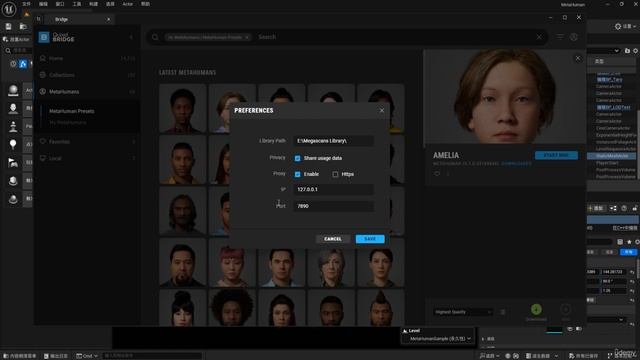Close the Preferences dialog with the X

[382, 111]
